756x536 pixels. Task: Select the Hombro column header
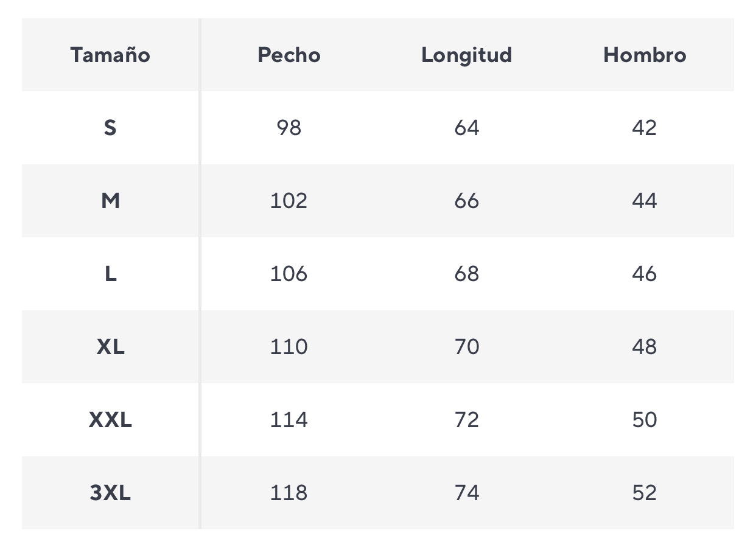point(645,55)
